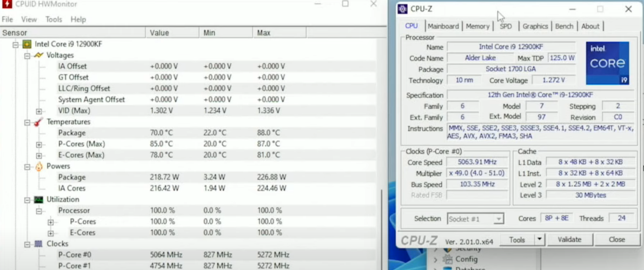
Task: Click the Config gear icon behind CPU-Z
Action: tap(447, 259)
